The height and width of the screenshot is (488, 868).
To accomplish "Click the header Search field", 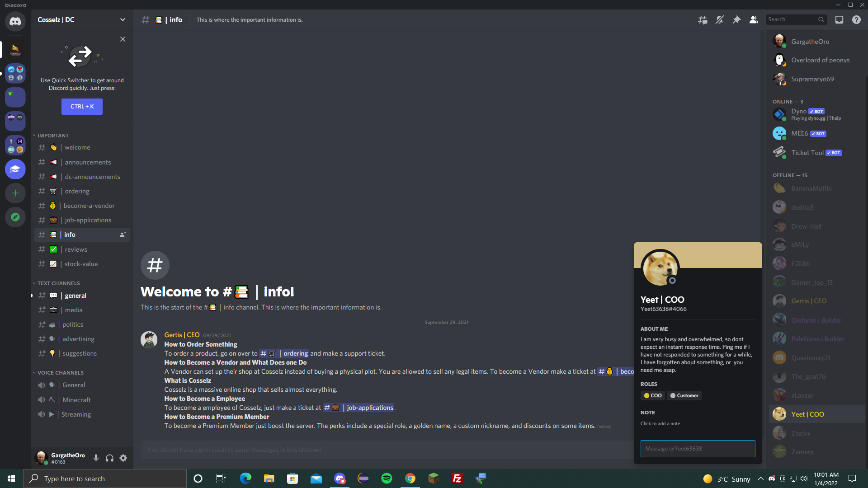I will [x=796, y=19].
